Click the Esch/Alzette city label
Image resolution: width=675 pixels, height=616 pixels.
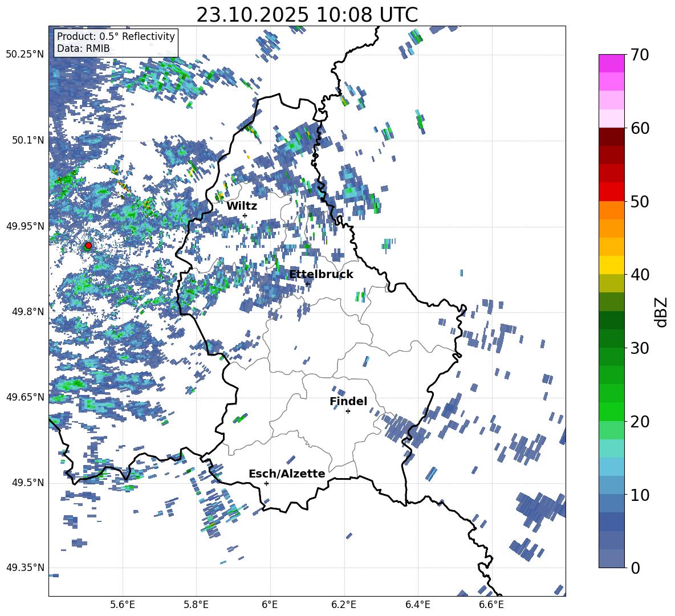287,474
